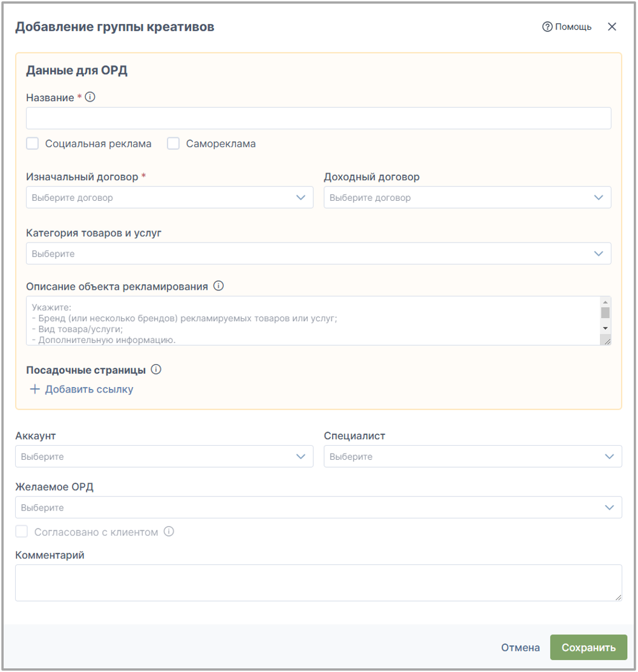Click the info icon next to Посадочные страницы

(156, 370)
